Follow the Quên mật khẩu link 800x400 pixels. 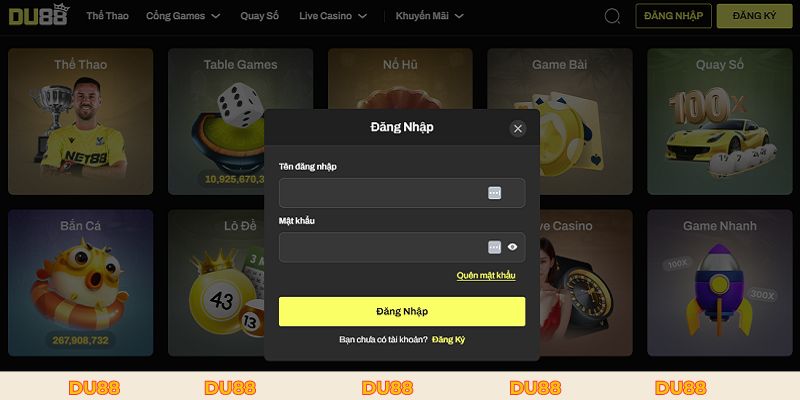tap(486, 276)
